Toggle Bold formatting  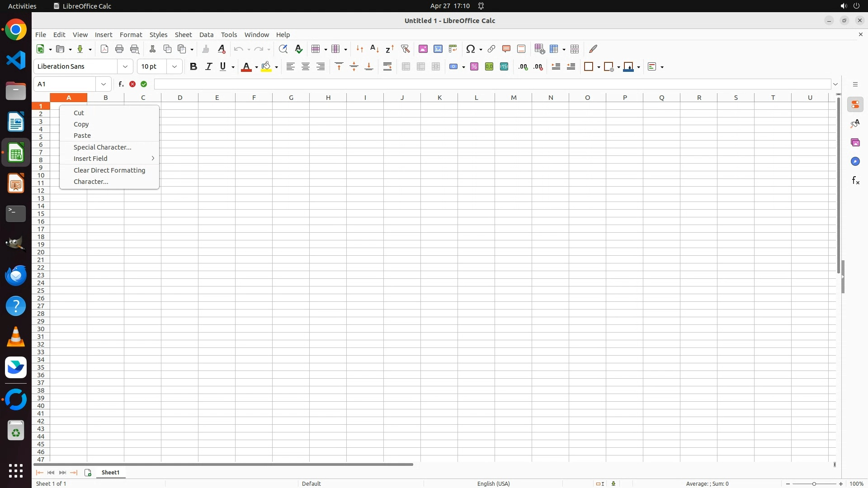[x=193, y=67]
